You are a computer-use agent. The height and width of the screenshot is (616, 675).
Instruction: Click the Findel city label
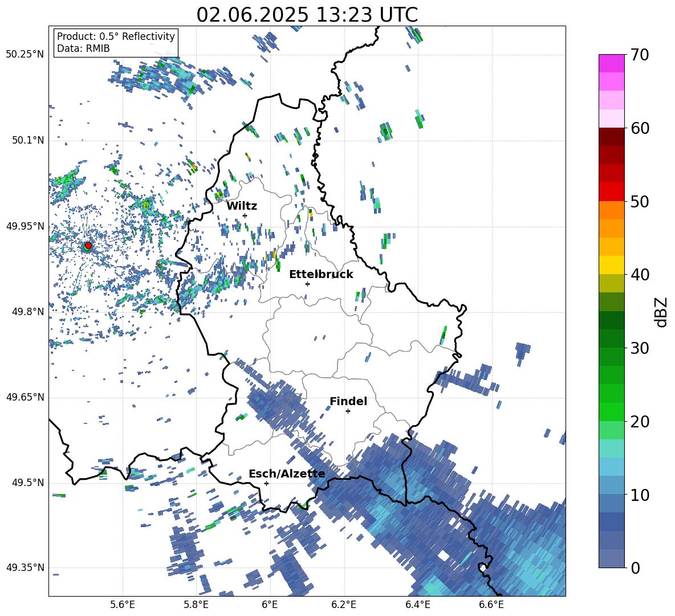point(348,401)
